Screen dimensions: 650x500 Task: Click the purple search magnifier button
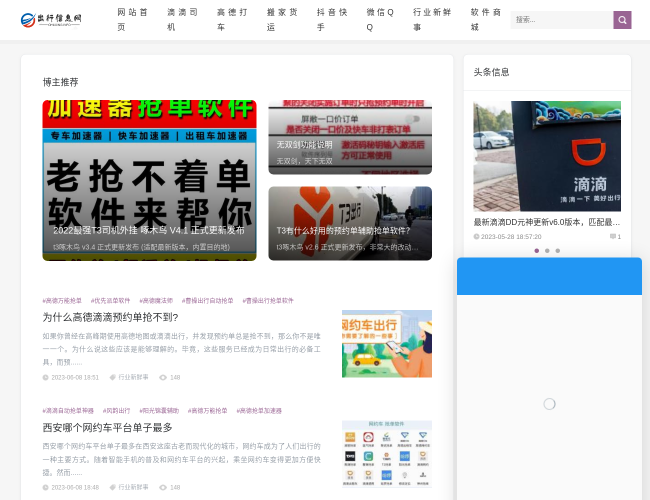[x=622, y=20]
